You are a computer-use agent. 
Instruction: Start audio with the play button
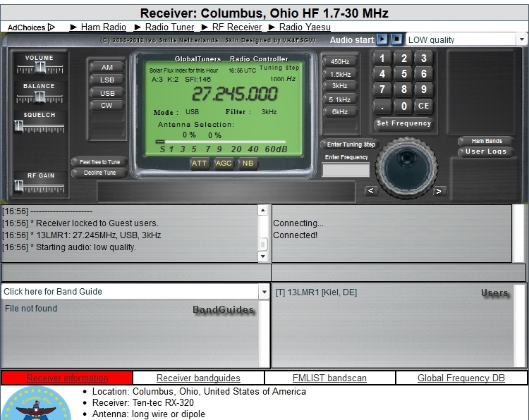pos(382,39)
